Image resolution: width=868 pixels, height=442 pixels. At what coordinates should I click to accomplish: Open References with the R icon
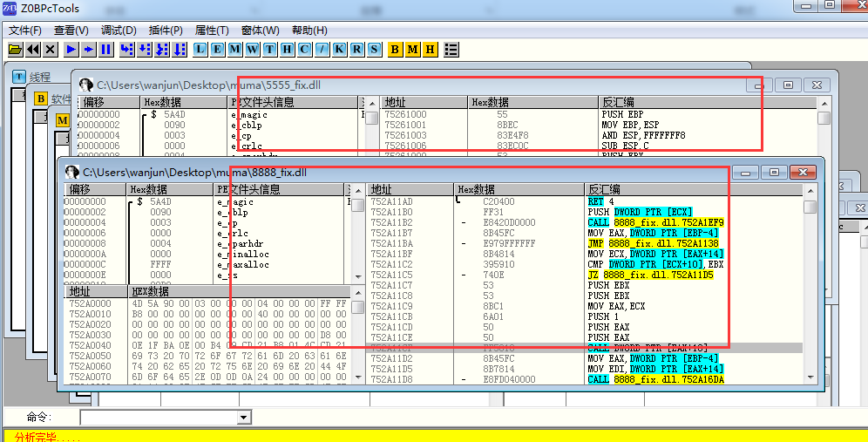[x=357, y=50]
